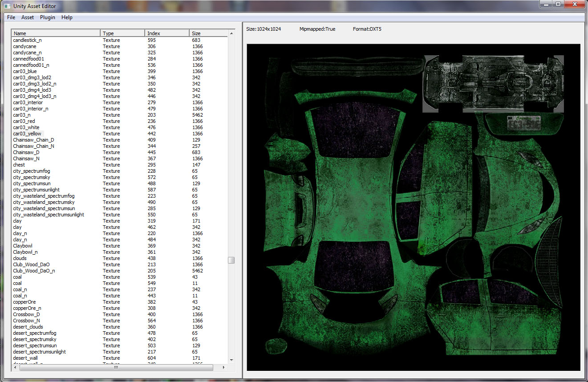Select the city_spectrumsun row

[x=119, y=183]
